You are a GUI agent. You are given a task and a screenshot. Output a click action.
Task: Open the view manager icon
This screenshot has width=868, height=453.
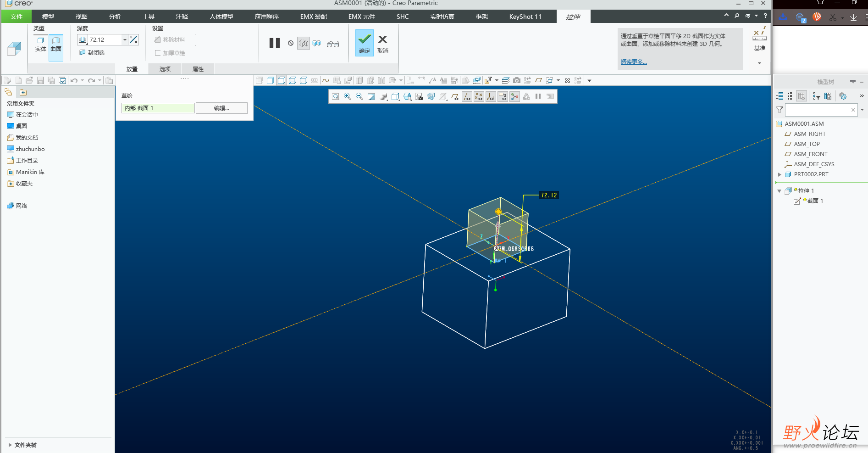[419, 96]
